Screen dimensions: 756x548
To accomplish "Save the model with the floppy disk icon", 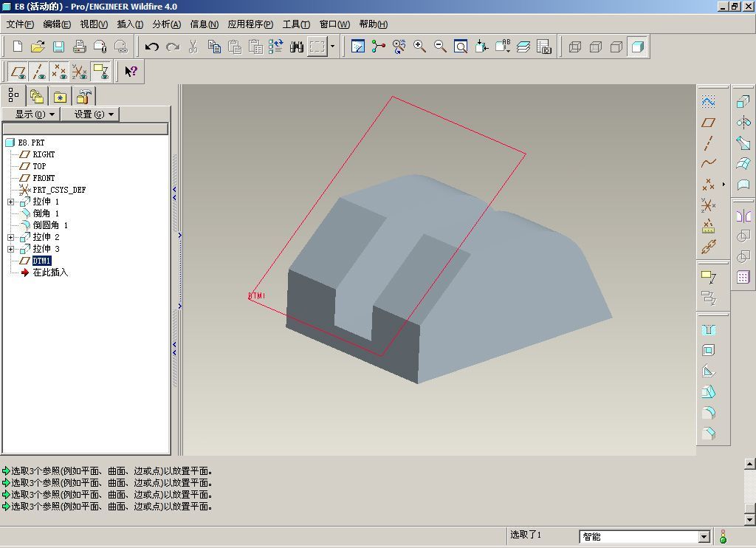I will [58, 47].
